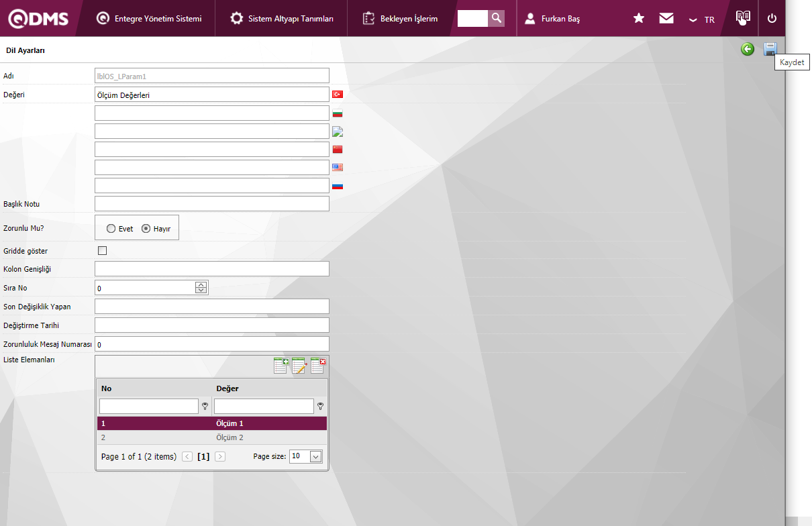Toggle the Gridde göster checkbox
This screenshot has height=526, width=812.
(x=103, y=251)
